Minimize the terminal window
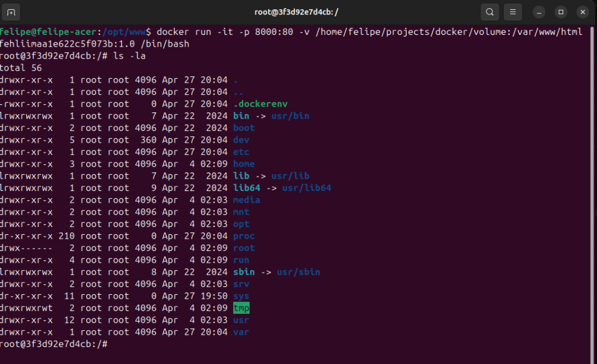The width and height of the screenshot is (597, 364). click(x=539, y=12)
